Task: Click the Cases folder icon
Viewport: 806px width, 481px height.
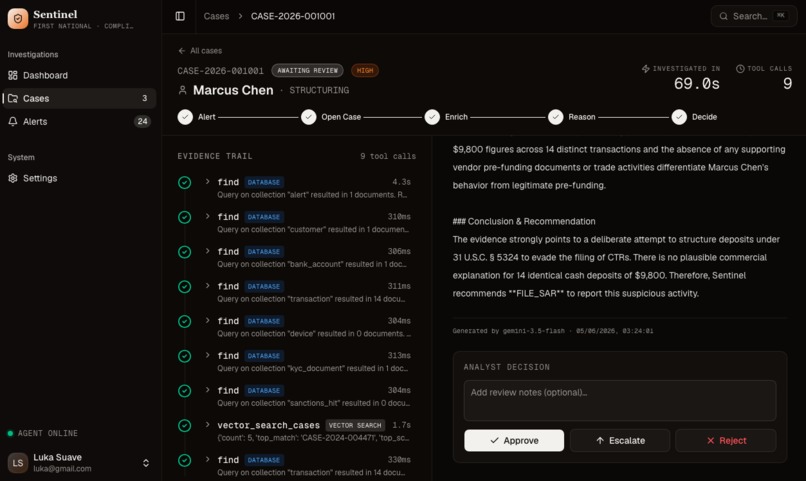Action: [x=13, y=98]
